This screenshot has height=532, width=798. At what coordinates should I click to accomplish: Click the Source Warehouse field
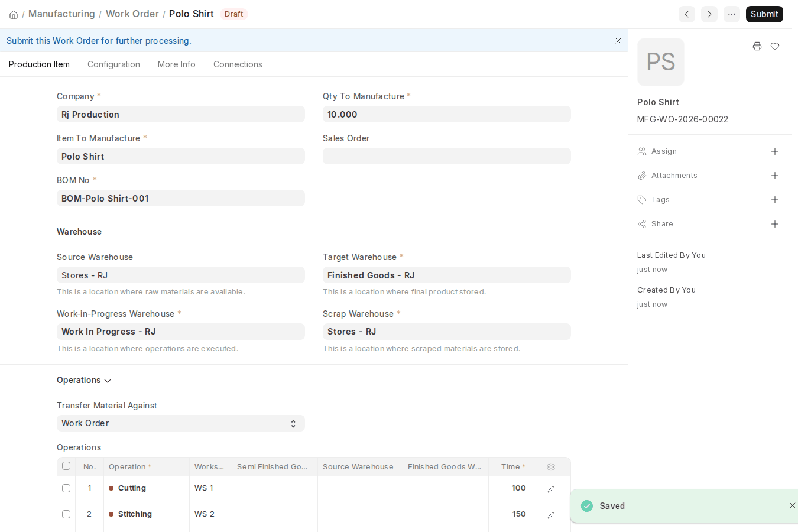tap(181, 275)
